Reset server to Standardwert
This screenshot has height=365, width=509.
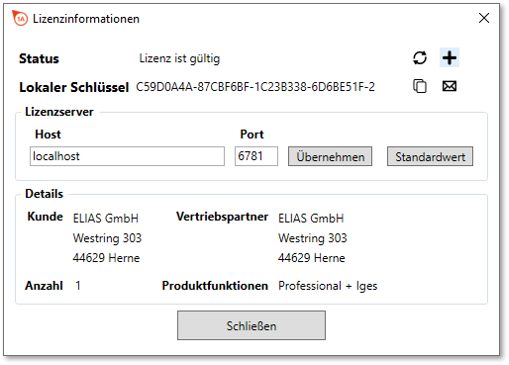pyautogui.click(x=430, y=156)
